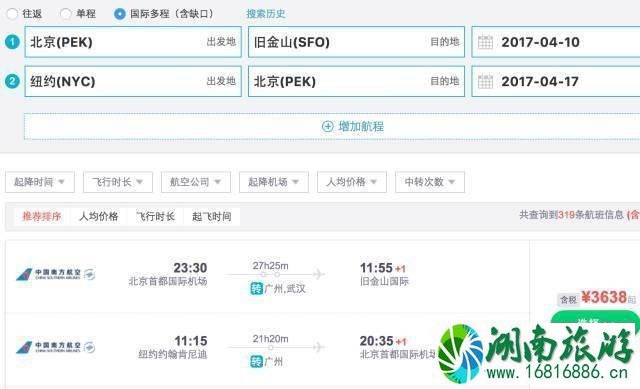Switch to the 人均价格 sort tab
This screenshot has width=640, height=389.
[x=99, y=216]
